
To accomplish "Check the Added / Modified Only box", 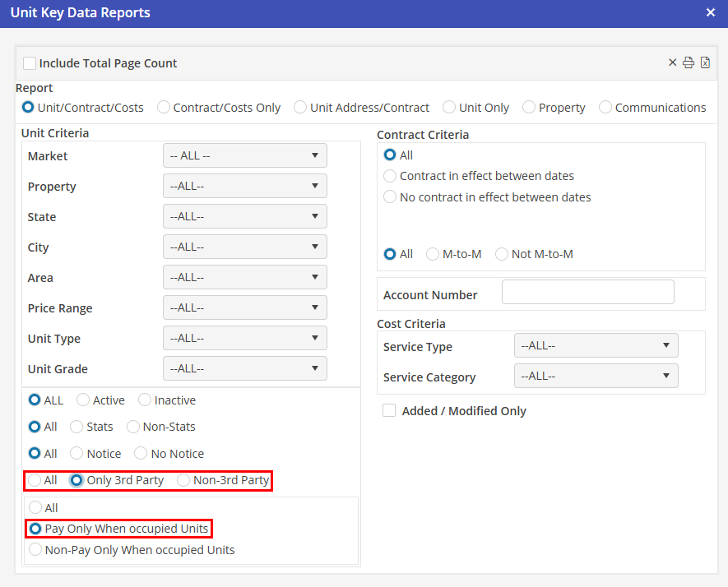I will coord(389,411).
